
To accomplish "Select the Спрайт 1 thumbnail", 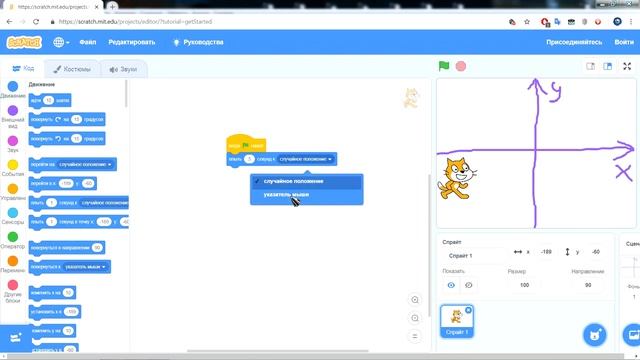I will (457, 321).
